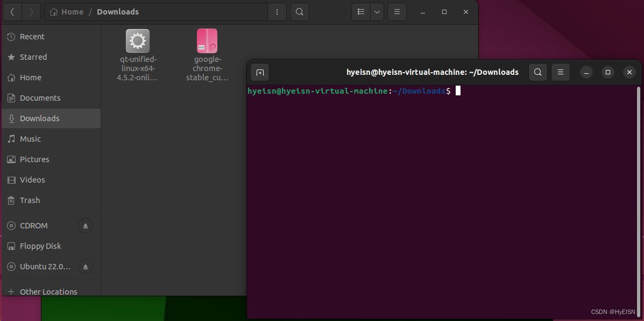Click Other Locations in the sidebar

[x=48, y=291]
